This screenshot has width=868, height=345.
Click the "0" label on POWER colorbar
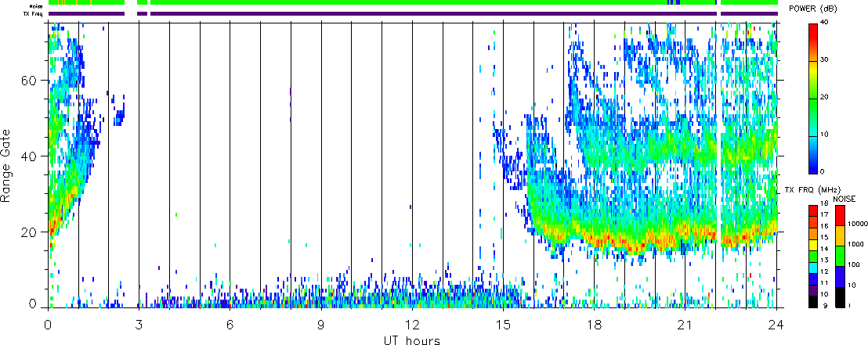tap(823, 171)
